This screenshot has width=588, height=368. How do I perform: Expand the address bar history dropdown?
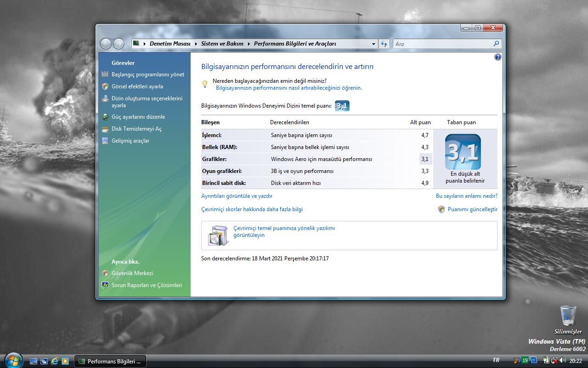[x=373, y=44]
